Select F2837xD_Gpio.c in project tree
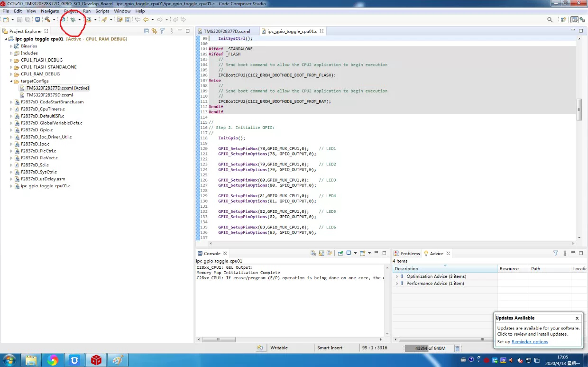588x367 pixels. tap(37, 130)
